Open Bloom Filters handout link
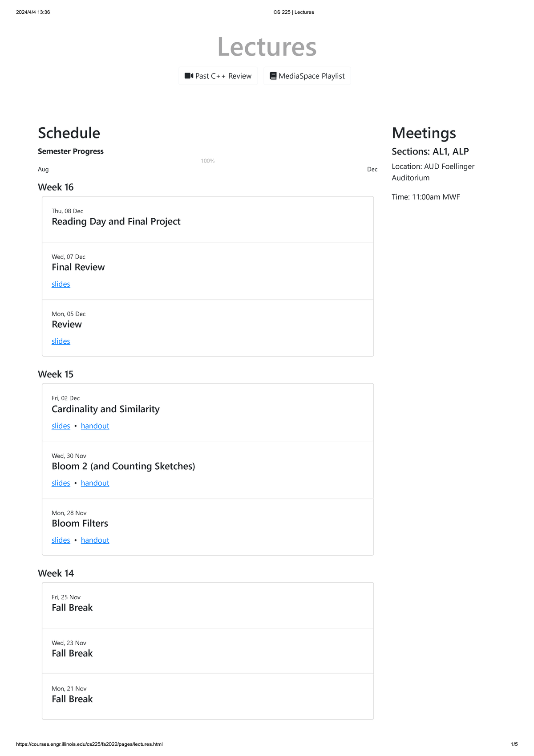Image resolution: width=534 pixels, height=756 pixels. click(95, 540)
